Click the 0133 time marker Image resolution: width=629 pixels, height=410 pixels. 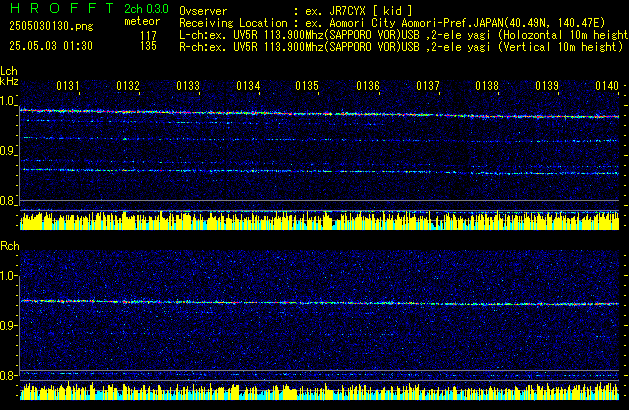(x=188, y=86)
